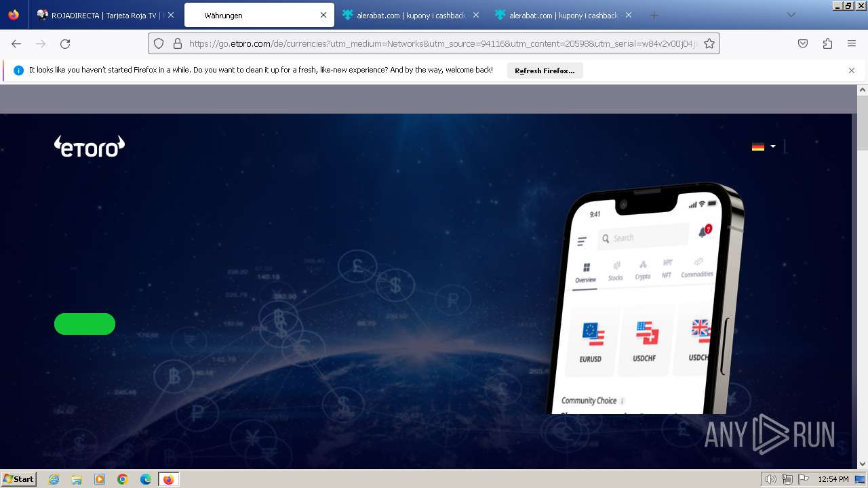This screenshot has height=488, width=868.
Task: Click the 12:54 PM system clock
Action: coord(833,479)
